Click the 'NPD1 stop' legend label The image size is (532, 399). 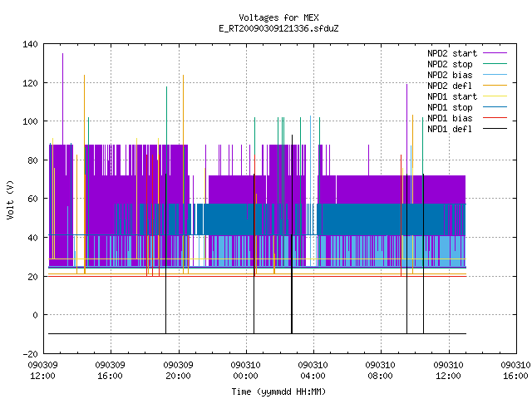click(450, 107)
